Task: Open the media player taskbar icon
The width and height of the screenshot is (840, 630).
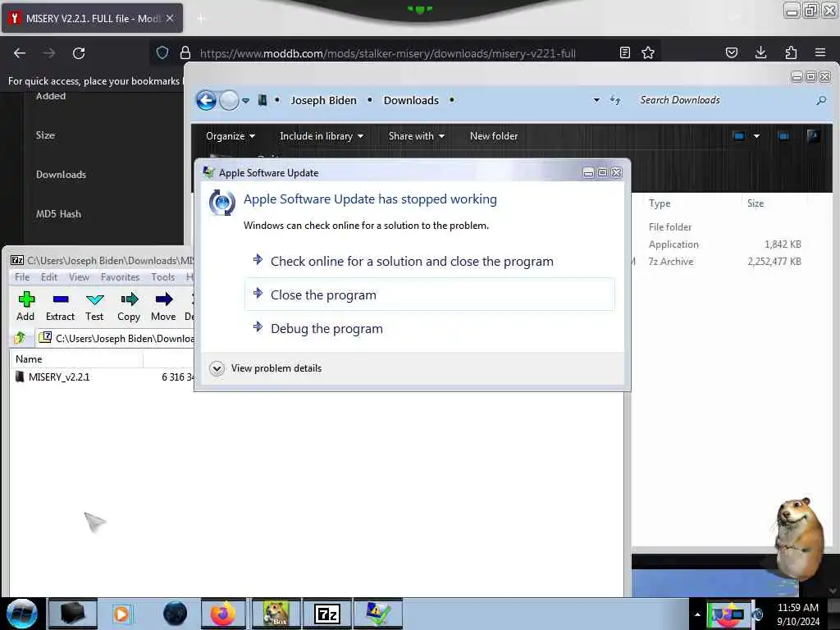Action: pyautogui.click(x=121, y=614)
